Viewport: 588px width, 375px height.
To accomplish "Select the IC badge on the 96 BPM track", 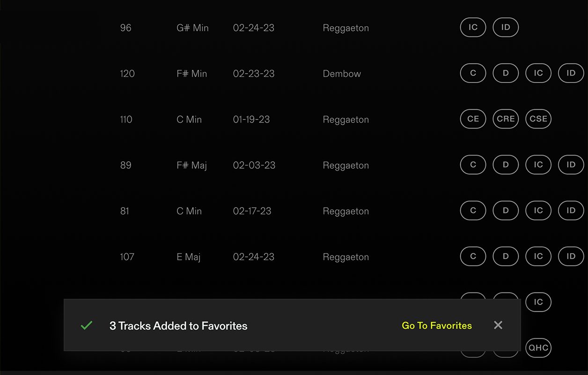I will [x=473, y=27].
